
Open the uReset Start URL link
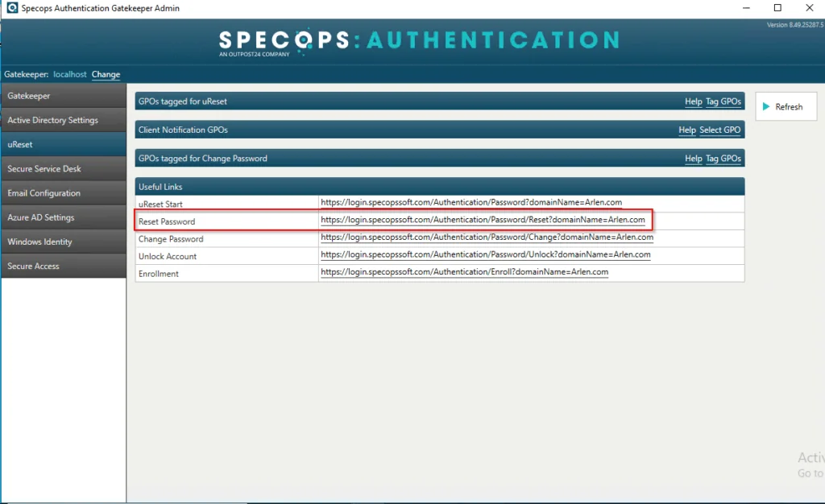click(x=471, y=203)
